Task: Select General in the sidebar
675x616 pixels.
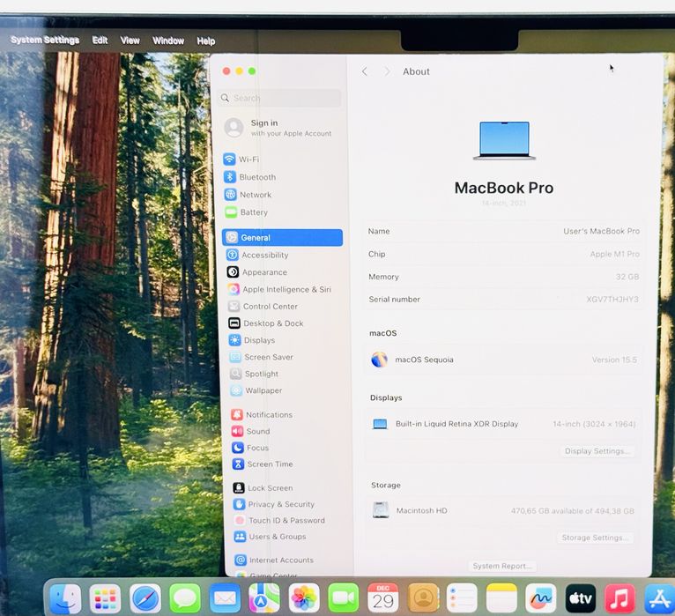Action: pos(282,238)
